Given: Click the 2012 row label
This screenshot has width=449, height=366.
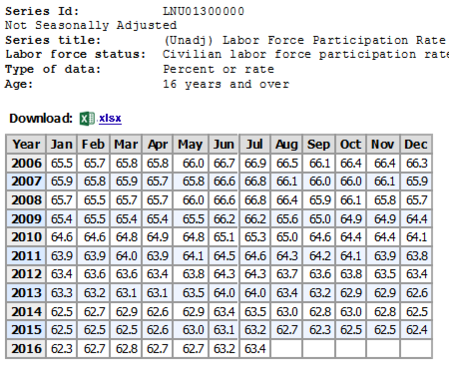Looking at the screenshot, I should (x=26, y=274).
